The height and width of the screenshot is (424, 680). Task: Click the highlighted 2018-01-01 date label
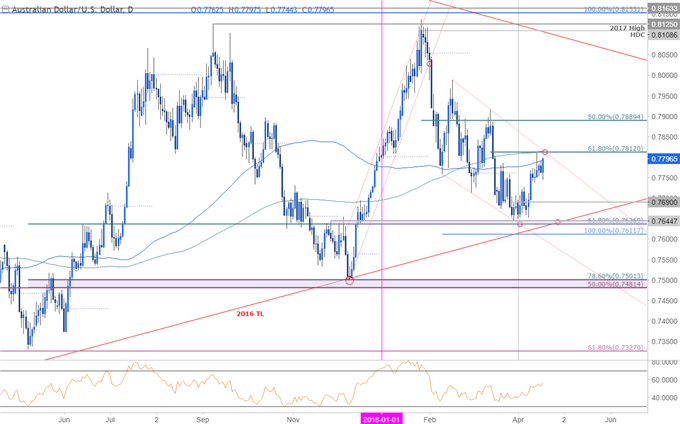tap(382, 419)
